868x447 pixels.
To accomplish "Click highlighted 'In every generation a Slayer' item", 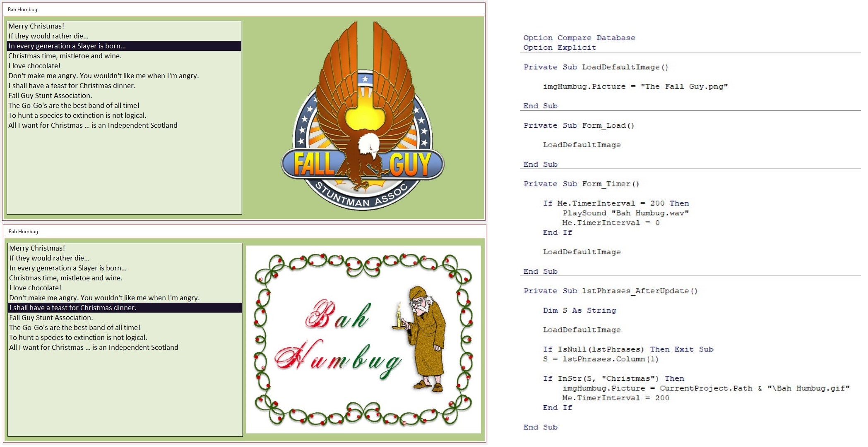I will pyautogui.click(x=67, y=46).
